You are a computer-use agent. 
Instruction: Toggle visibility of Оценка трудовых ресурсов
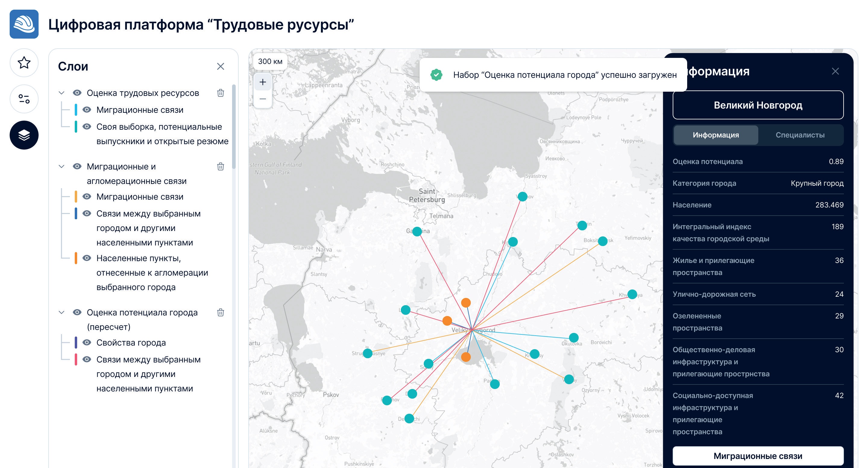tap(77, 93)
